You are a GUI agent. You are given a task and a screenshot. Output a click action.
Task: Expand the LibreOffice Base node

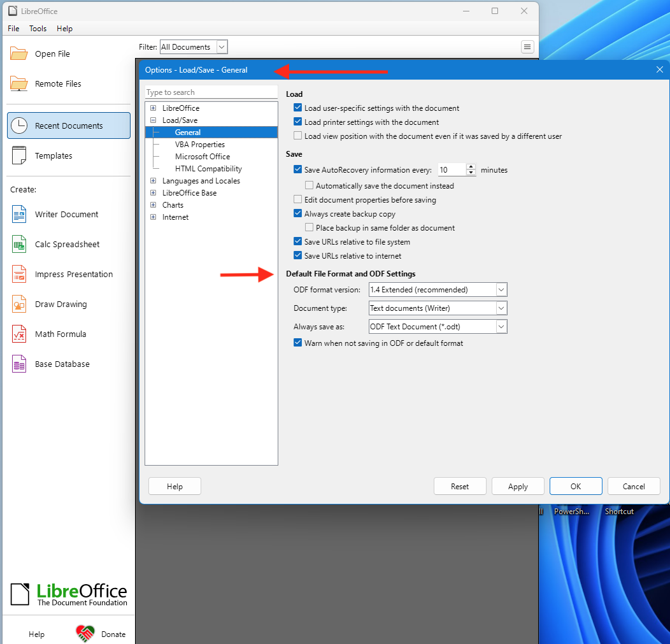tap(153, 193)
